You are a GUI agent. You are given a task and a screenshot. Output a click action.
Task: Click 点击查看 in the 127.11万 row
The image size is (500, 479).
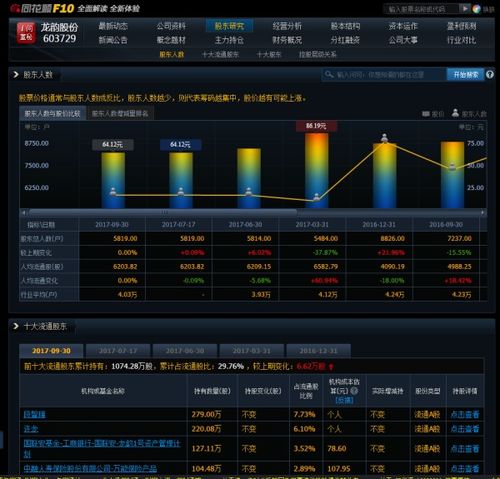(465, 448)
